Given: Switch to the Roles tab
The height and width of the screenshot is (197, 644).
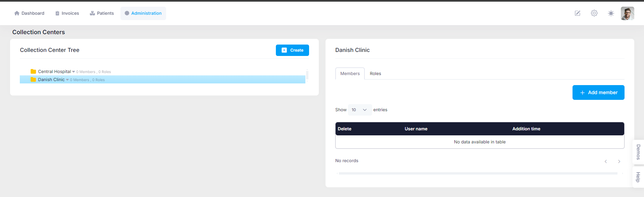Looking at the screenshot, I should coord(375,74).
